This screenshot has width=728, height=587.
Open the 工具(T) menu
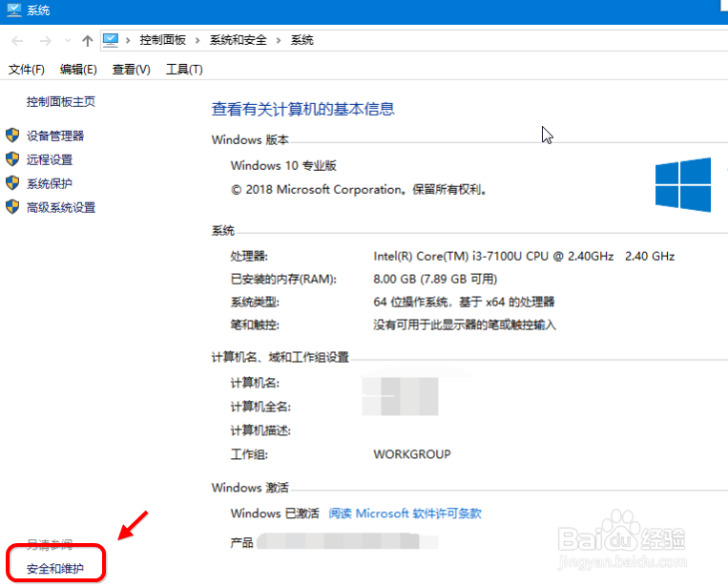[184, 70]
